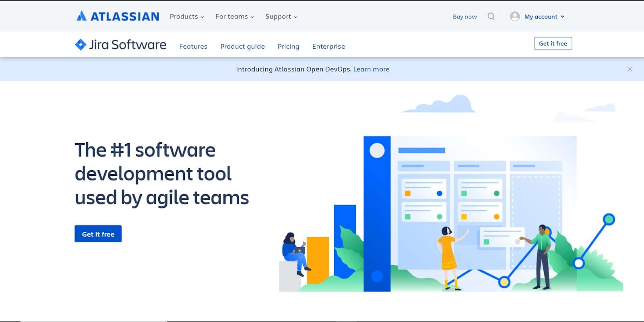The height and width of the screenshot is (322, 644).
Task: Go to the Pricing page
Action: coord(288,46)
